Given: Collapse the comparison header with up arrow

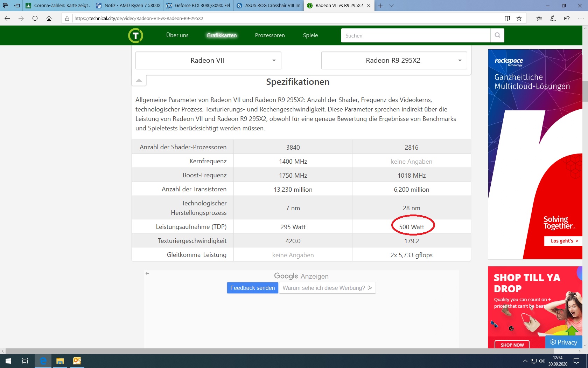Looking at the screenshot, I should (139, 81).
